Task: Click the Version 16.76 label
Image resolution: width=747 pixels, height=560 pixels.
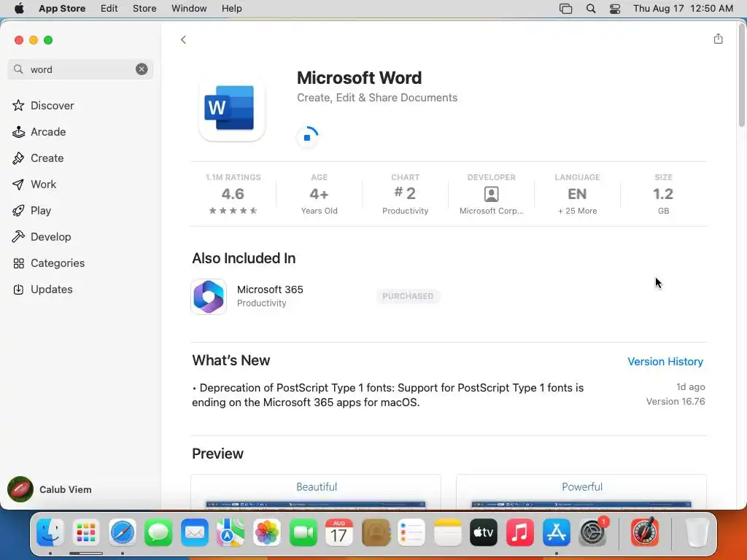Action: click(676, 402)
